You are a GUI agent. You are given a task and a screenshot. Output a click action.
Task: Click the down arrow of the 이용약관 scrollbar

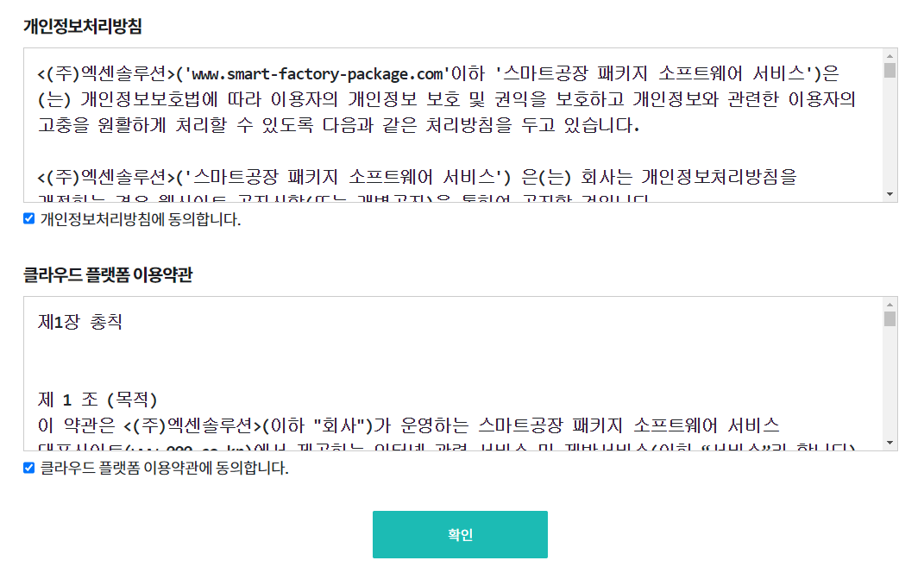pyautogui.click(x=889, y=443)
